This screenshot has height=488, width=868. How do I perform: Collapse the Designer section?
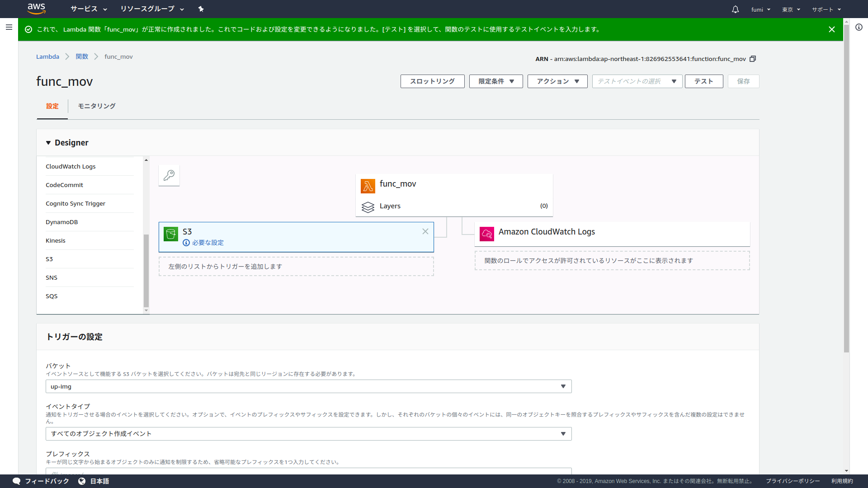(48, 142)
